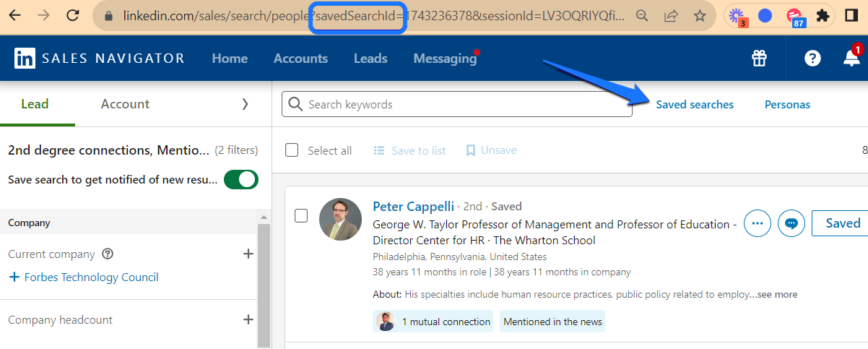Click the message icon for Peter Cappelli
This screenshot has width=868, height=349.
[x=792, y=224]
